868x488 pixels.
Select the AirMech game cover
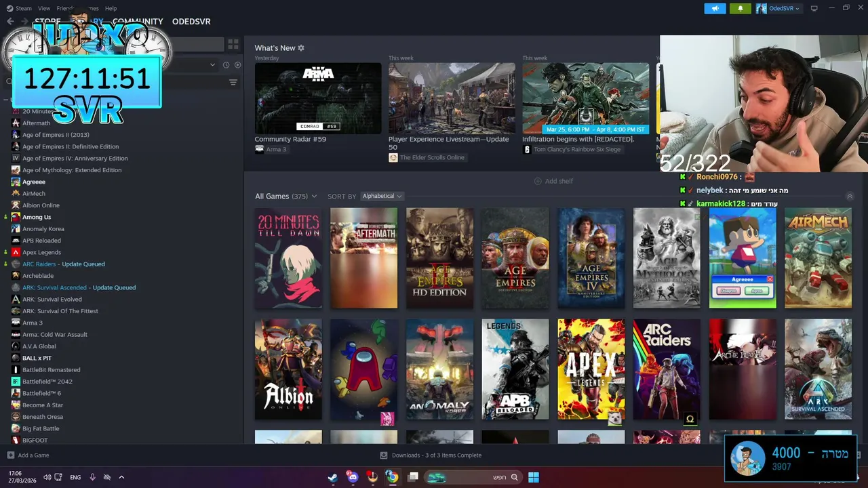[x=818, y=258]
